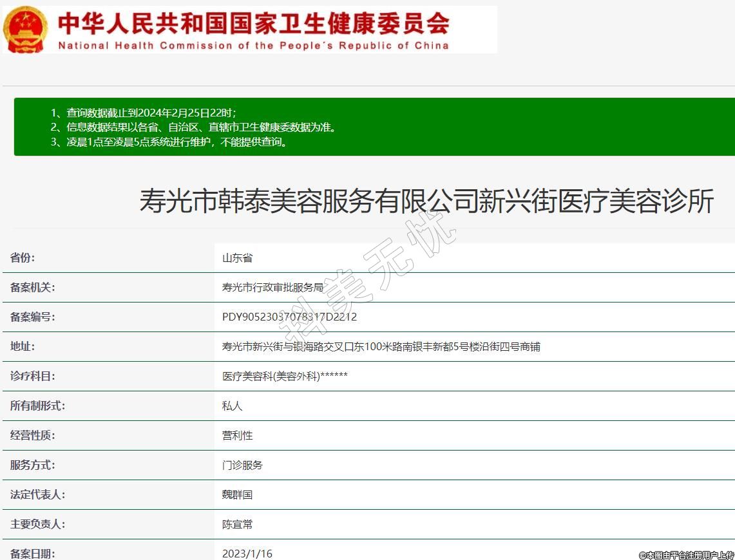Select 寿光市行政审批服务局 authority text
This screenshot has width=735, height=560.
pos(272,288)
